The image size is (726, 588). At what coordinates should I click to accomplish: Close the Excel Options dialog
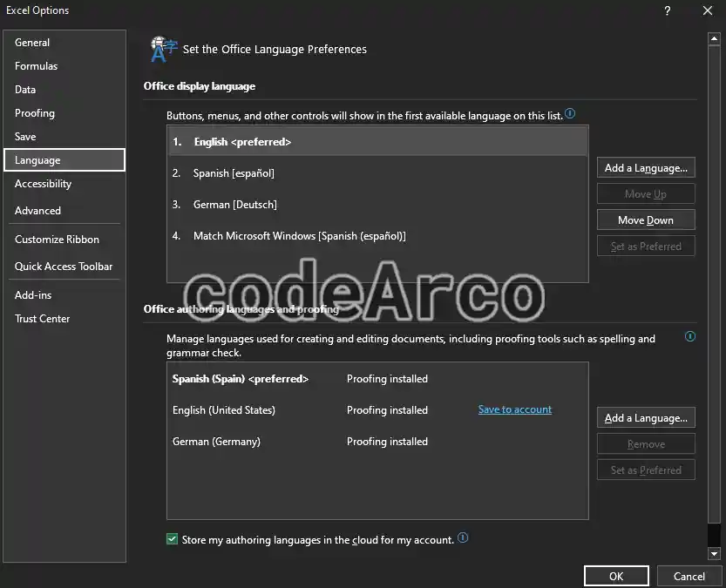708,10
